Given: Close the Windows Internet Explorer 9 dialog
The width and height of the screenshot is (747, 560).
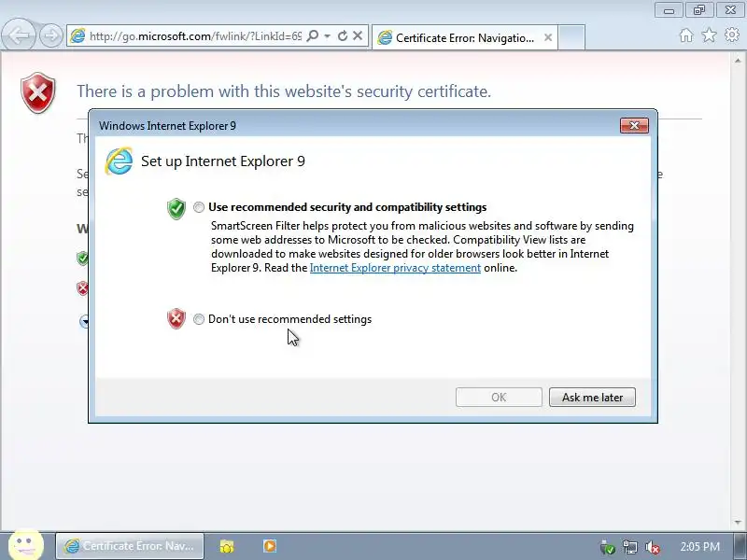Looking at the screenshot, I should (x=634, y=126).
